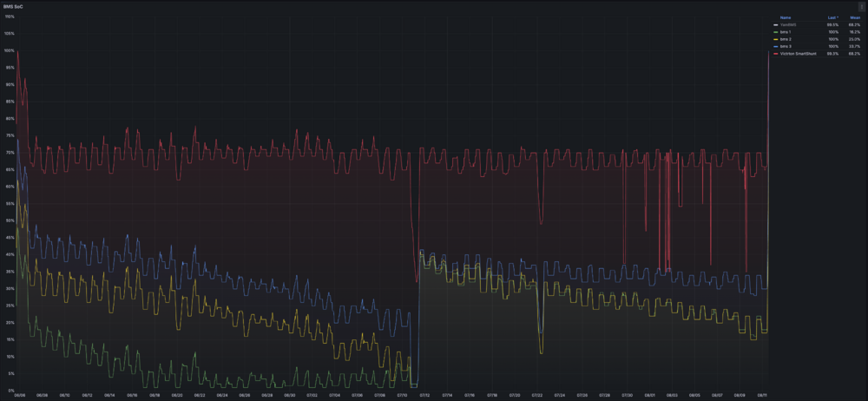Click bms 3 mean value 33.7%
868x401 pixels.
pos(856,47)
